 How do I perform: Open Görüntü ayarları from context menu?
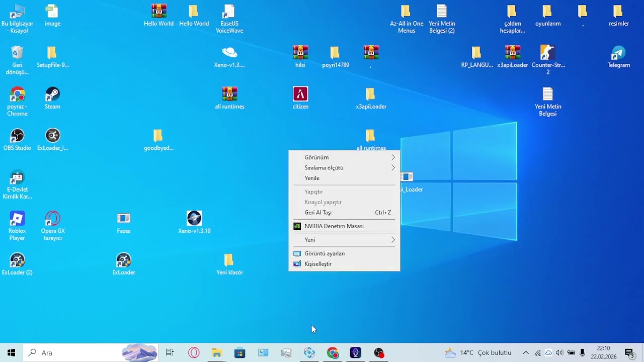pos(344,253)
